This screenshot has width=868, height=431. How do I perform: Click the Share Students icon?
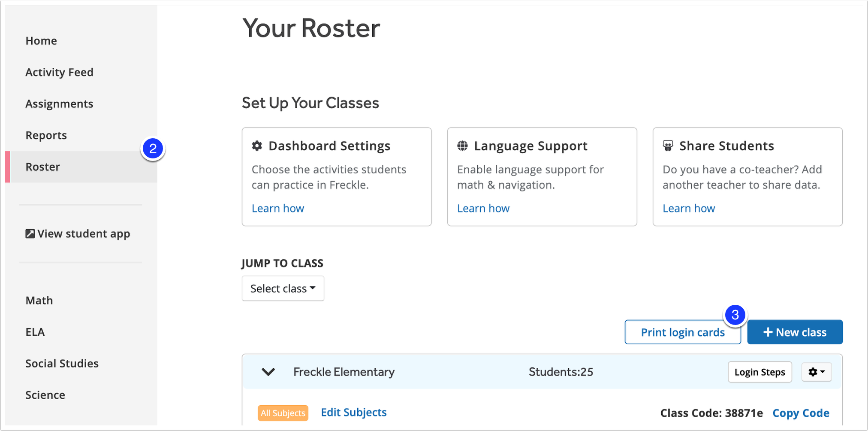click(668, 146)
